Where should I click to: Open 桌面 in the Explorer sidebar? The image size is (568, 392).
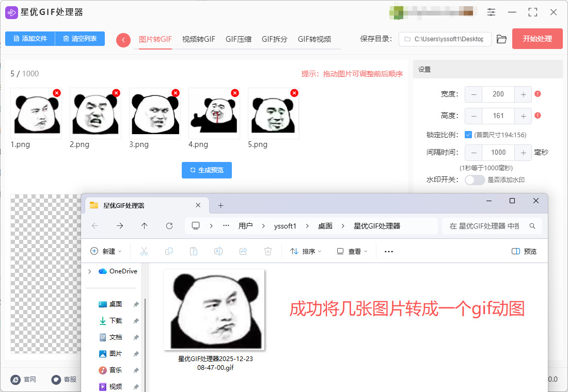pyautogui.click(x=115, y=304)
